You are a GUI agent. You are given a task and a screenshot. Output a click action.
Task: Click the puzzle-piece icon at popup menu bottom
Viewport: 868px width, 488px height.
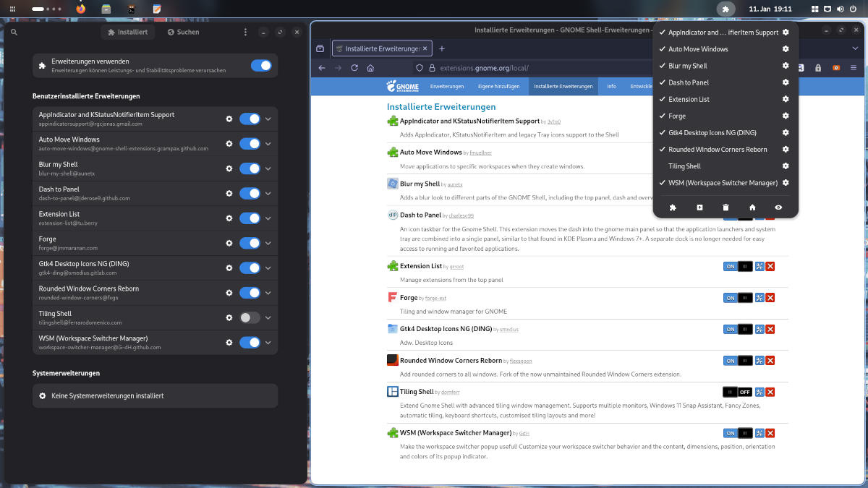[x=673, y=207]
